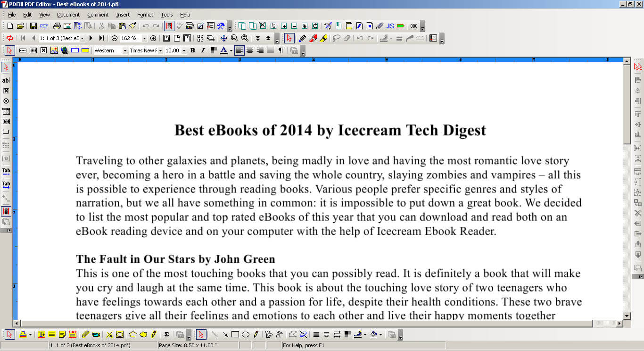Viewport: 644px width, 351px height.
Task: Open the Insert menu
Action: pyautogui.click(x=123, y=15)
